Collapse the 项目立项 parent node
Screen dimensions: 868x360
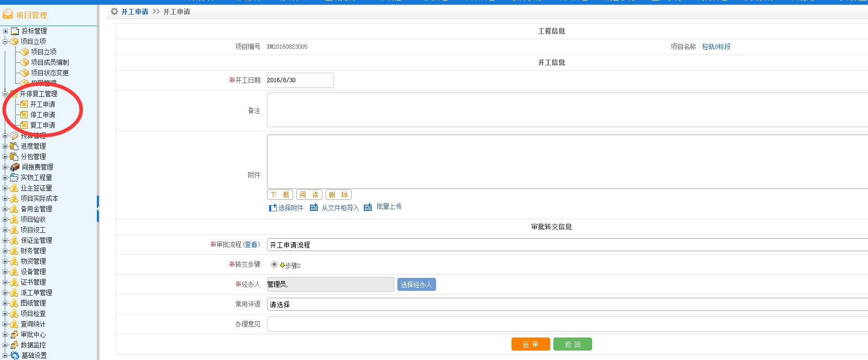click(x=5, y=41)
